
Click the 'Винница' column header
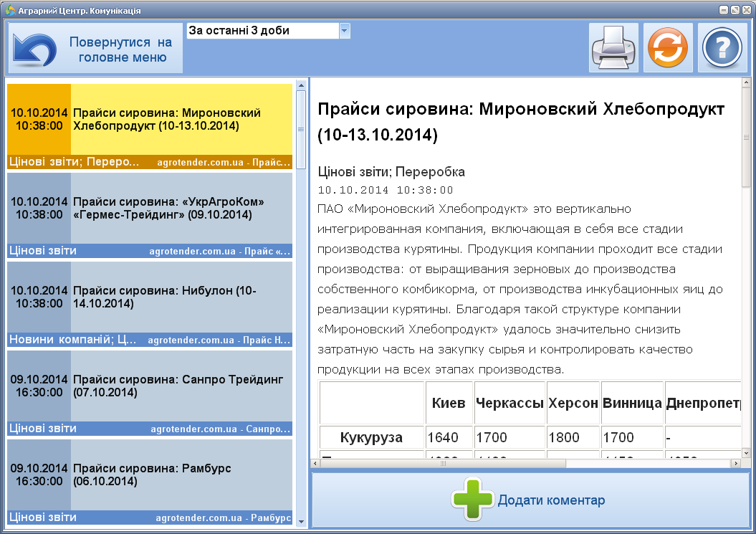632,403
